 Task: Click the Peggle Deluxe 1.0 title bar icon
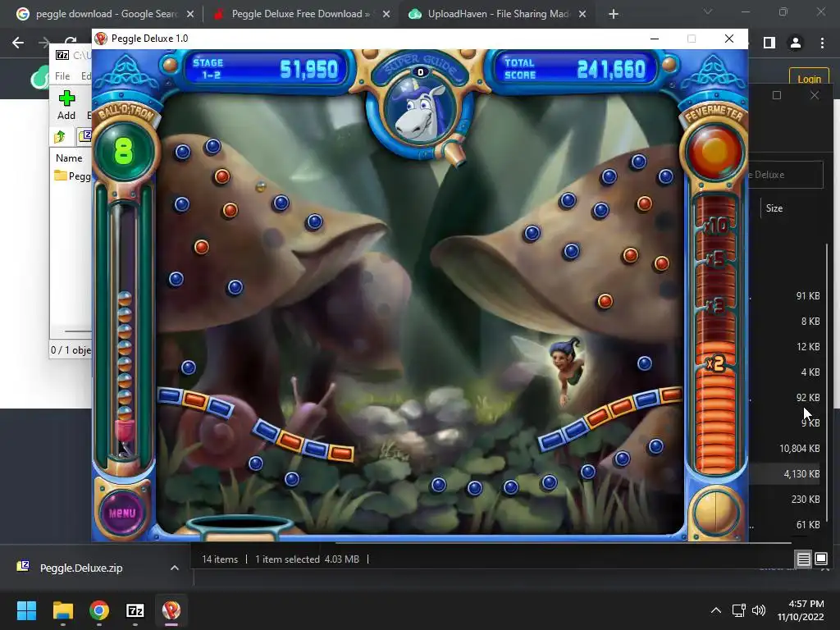pos(101,39)
